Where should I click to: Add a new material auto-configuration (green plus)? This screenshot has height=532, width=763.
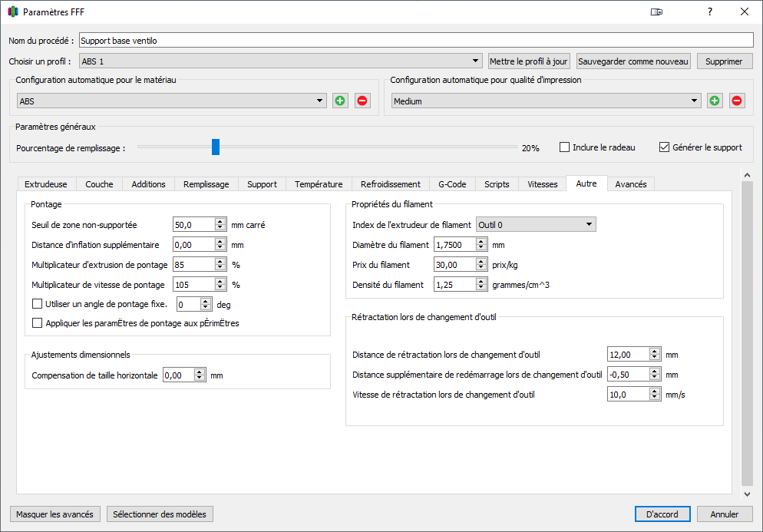[x=340, y=101]
